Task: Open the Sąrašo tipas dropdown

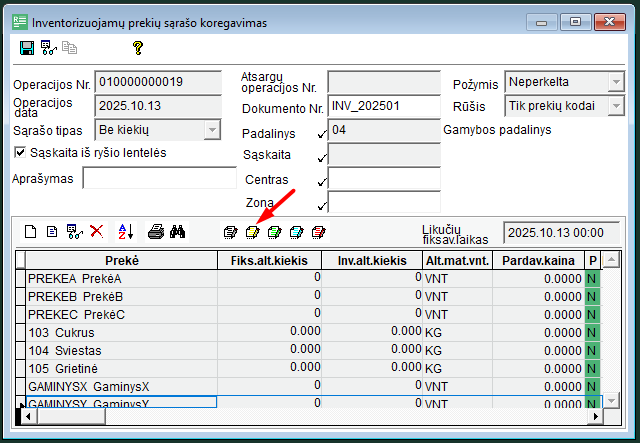Action: [211, 129]
